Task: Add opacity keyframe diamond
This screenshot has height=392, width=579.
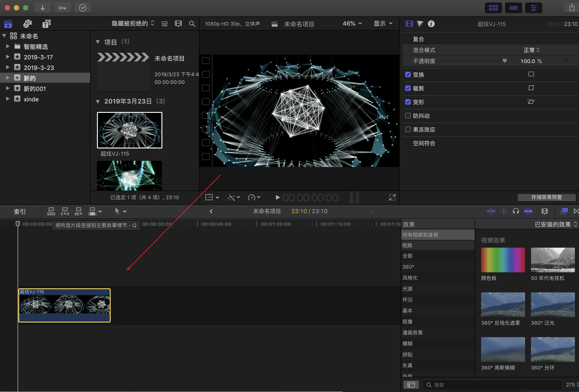Action: point(566,61)
